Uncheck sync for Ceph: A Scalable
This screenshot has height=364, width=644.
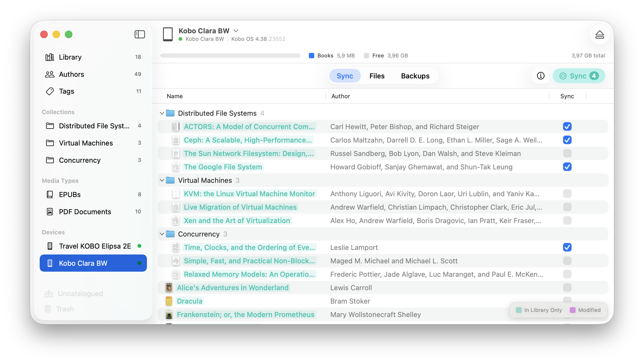click(567, 140)
